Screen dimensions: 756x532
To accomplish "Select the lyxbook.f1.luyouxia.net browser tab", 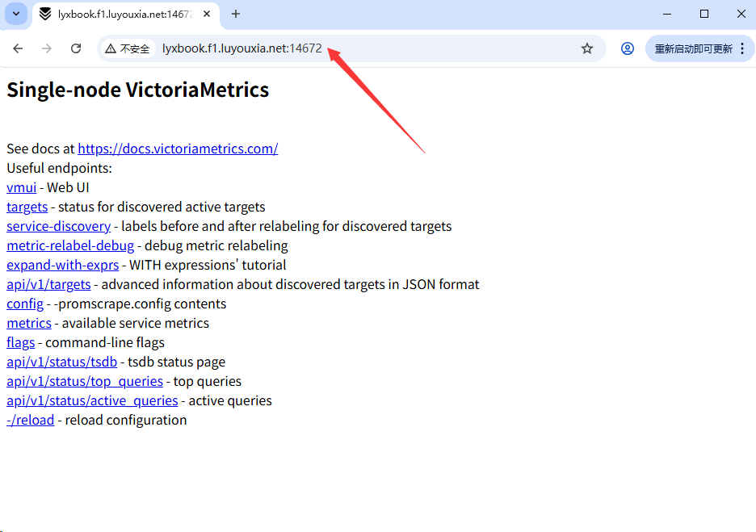I will click(x=125, y=14).
